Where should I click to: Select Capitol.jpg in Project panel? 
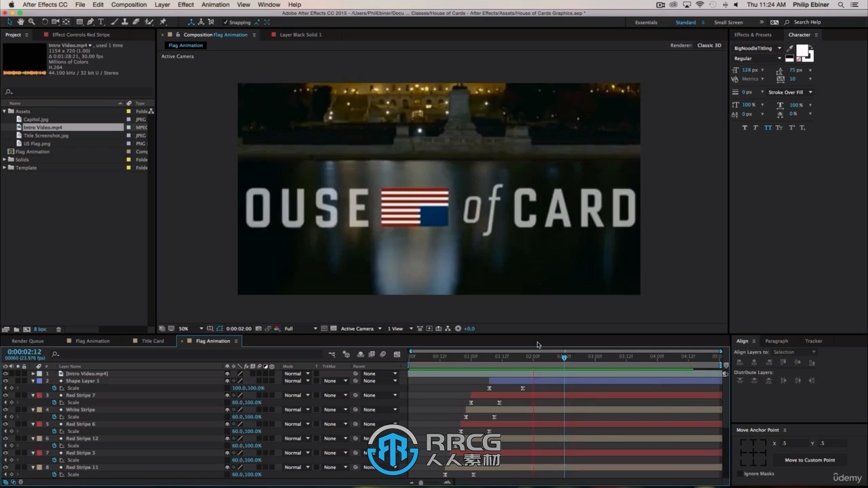(x=36, y=119)
